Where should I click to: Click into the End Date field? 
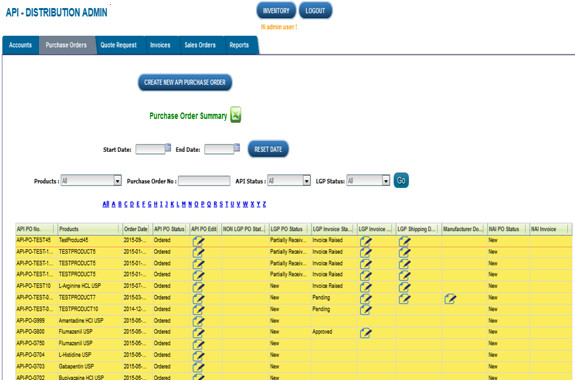click(x=219, y=149)
